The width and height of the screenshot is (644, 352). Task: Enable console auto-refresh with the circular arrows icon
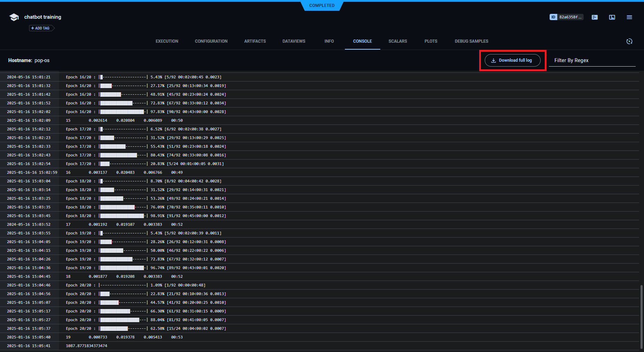point(629,41)
